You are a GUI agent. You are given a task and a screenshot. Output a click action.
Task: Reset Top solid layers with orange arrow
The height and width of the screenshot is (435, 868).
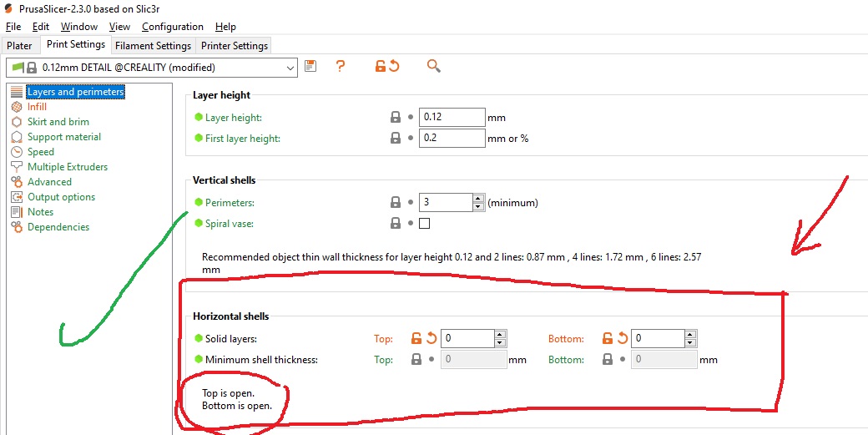431,338
